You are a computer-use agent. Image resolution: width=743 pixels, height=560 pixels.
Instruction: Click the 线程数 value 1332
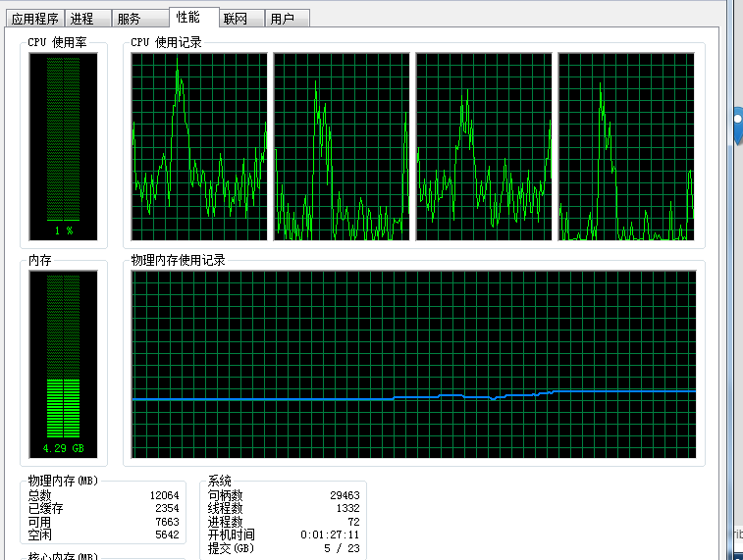click(x=348, y=508)
